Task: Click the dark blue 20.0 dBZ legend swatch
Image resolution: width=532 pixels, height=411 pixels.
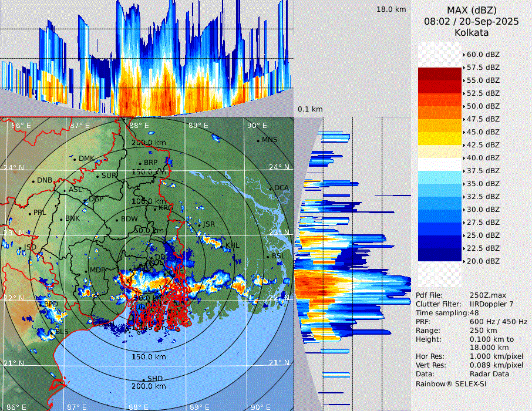Action: click(440, 255)
